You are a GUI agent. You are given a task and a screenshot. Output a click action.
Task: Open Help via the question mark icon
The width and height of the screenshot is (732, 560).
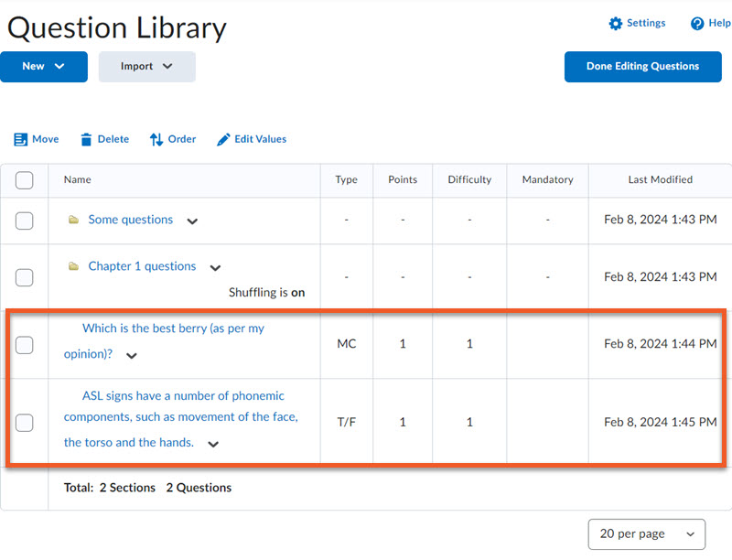click(697, 24)
